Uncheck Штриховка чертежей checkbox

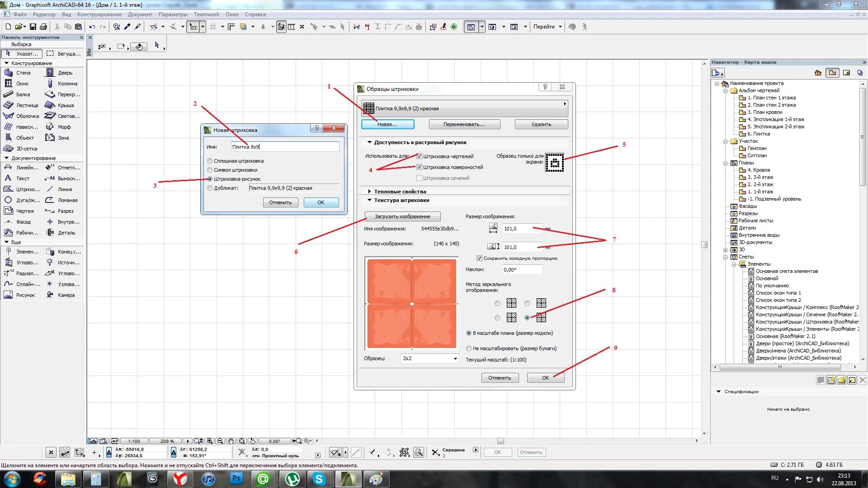click(419, 156)
